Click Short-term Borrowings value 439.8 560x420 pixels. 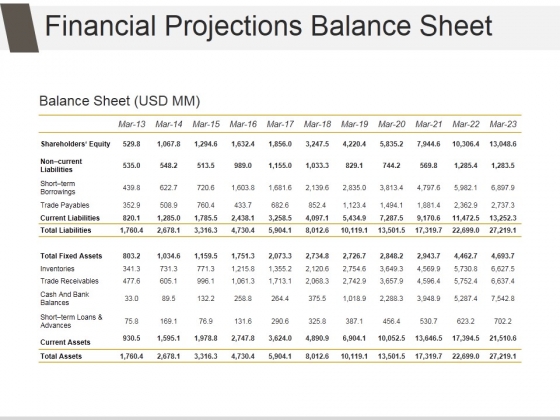[x=131, y=188]
